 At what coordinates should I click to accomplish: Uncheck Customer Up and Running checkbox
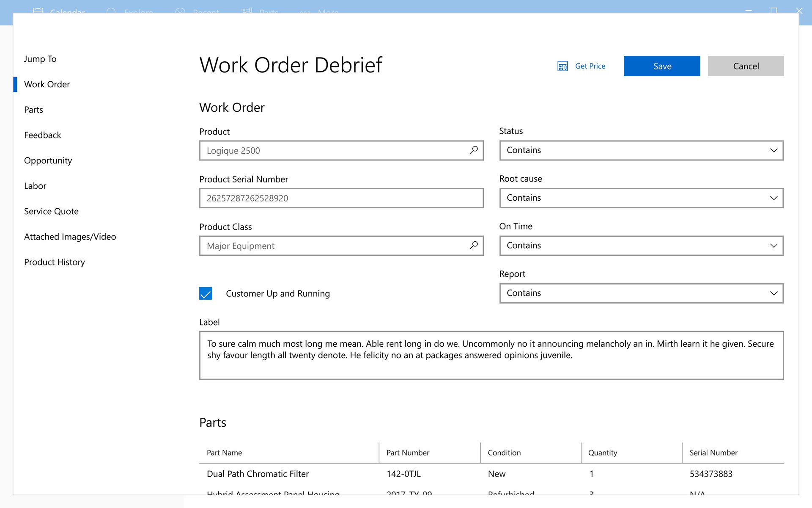point(206,293)
